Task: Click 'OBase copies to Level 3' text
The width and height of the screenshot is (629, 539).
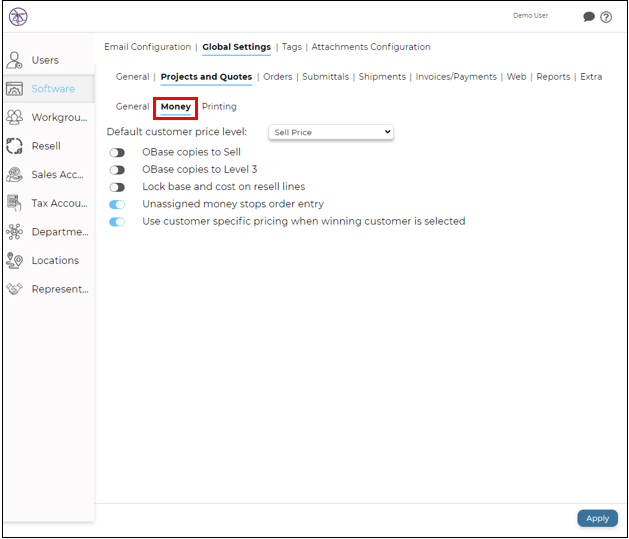Action: pyautogui.click(x=200, y=170)
